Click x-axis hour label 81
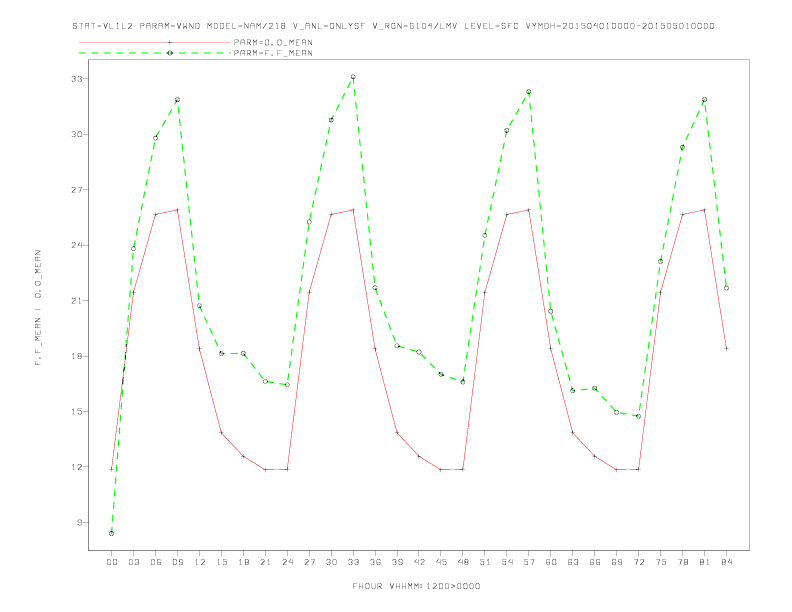 click(x=705, y=562)
